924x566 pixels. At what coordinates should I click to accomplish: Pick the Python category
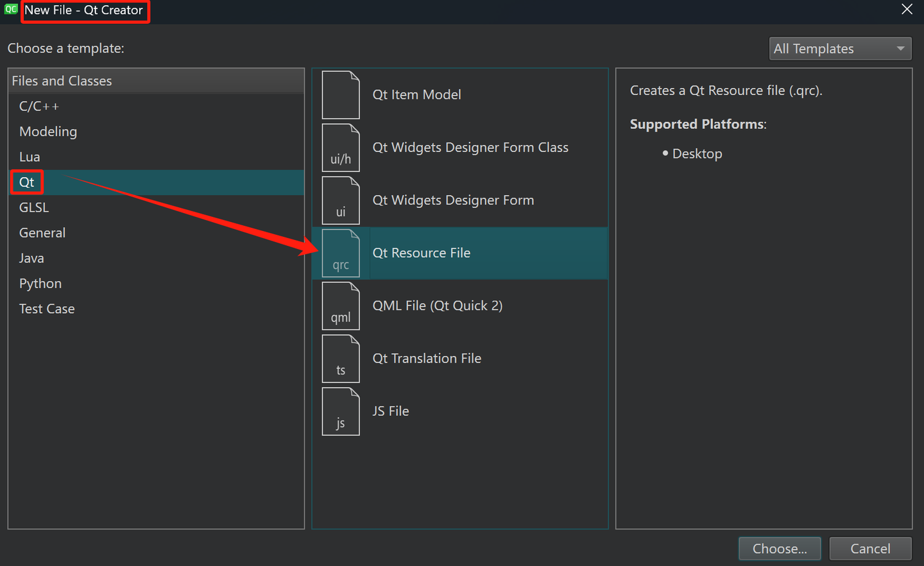156,284
